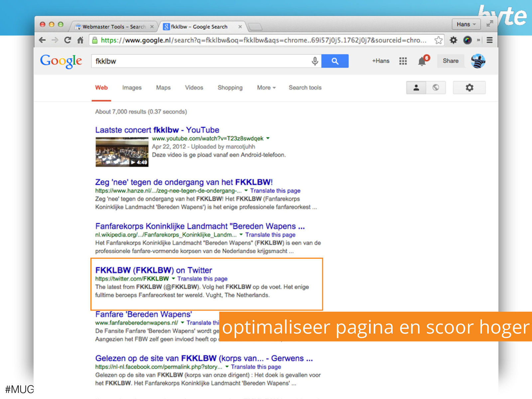The width and height of the screenshot is (532, 399).
Task: Expand facebook.com result URL dropdown arrow
Action: point(227,367)
